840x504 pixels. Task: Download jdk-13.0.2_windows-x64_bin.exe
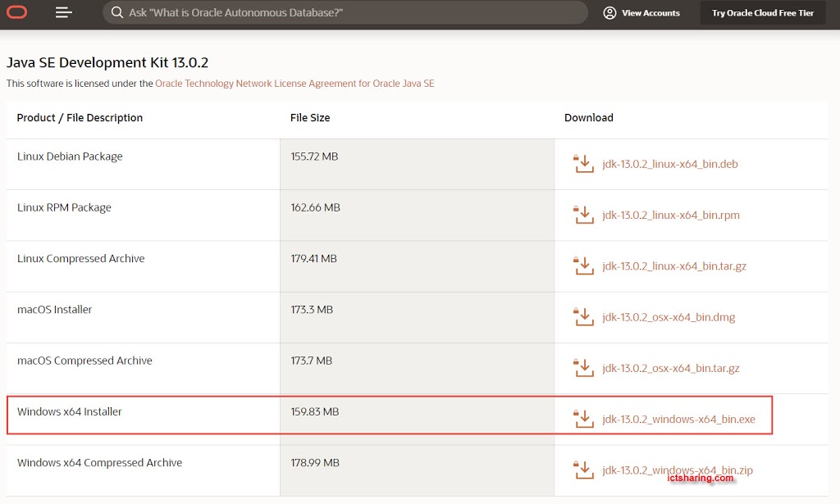[678, 420]
